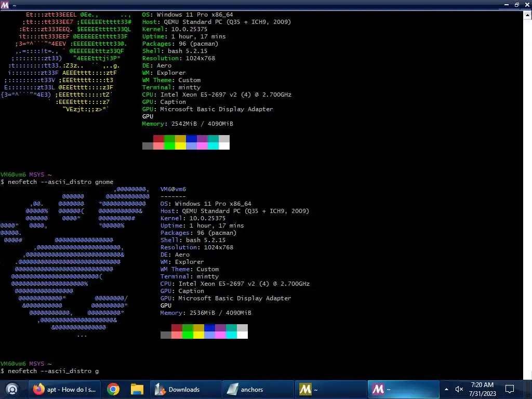The image size is (532, 399).
Task: Switch to the anchors taskbar window
Action: (x=258, y=390)
